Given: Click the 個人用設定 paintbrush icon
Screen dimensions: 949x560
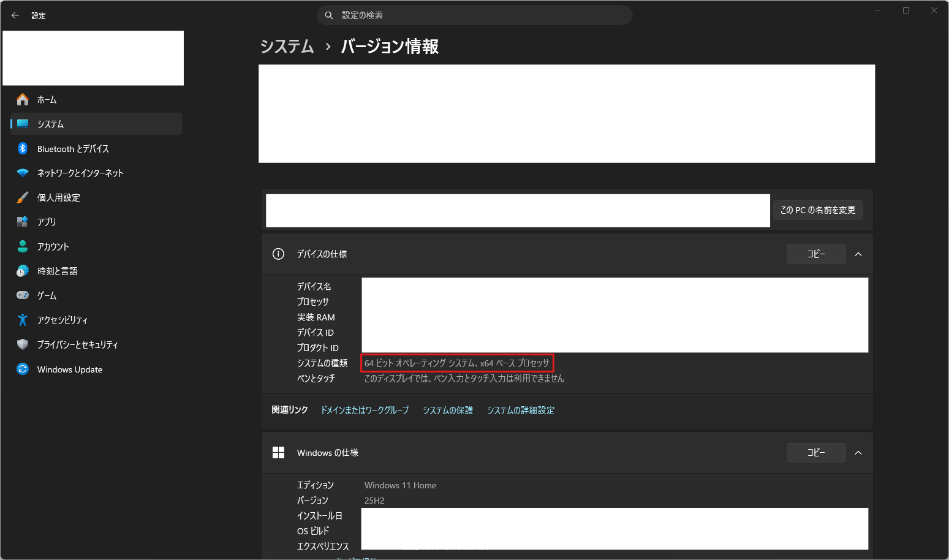Looking at the screenshot, I should click(23, 197).
